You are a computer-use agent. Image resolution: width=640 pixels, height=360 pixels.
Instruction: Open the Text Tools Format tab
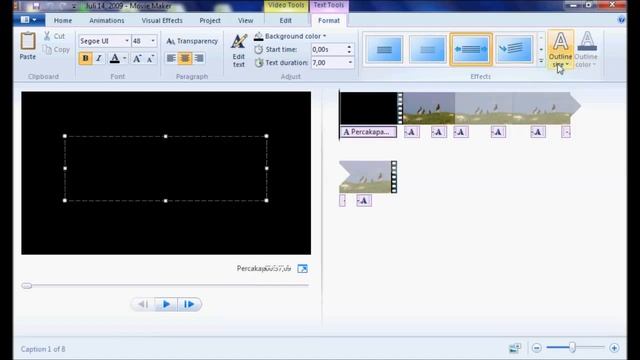[x=329, y=20]
